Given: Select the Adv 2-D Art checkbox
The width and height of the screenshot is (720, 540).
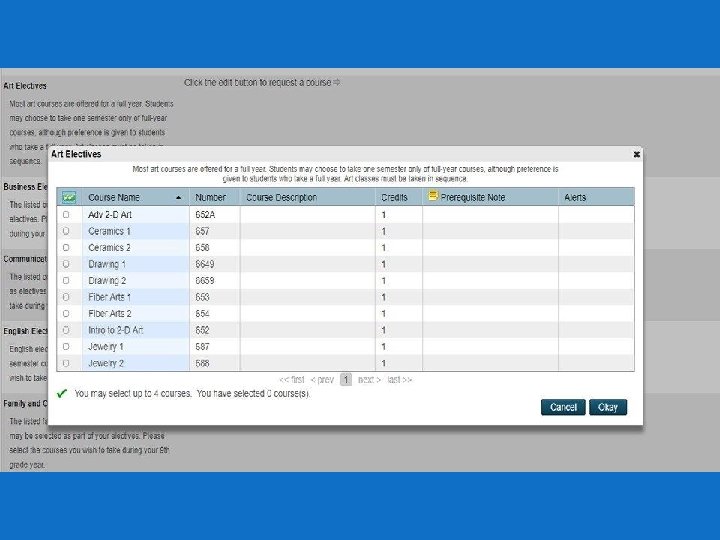Looking at the screenshot, I should pyautogui.click(x=66, y=214).
